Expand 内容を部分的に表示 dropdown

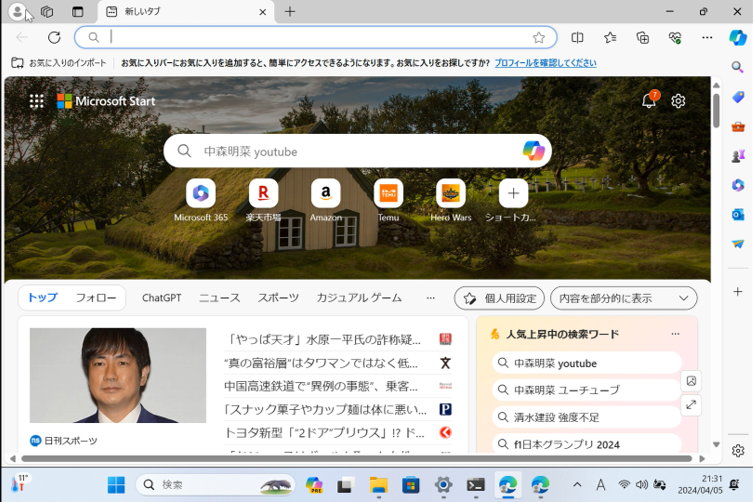(x=623, y=298)
